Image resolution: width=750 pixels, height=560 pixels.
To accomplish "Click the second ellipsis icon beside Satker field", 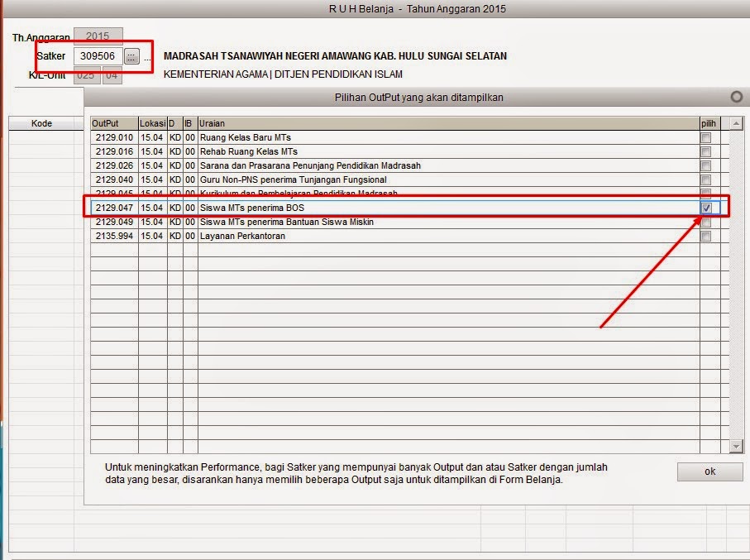I will click(146, 59).
